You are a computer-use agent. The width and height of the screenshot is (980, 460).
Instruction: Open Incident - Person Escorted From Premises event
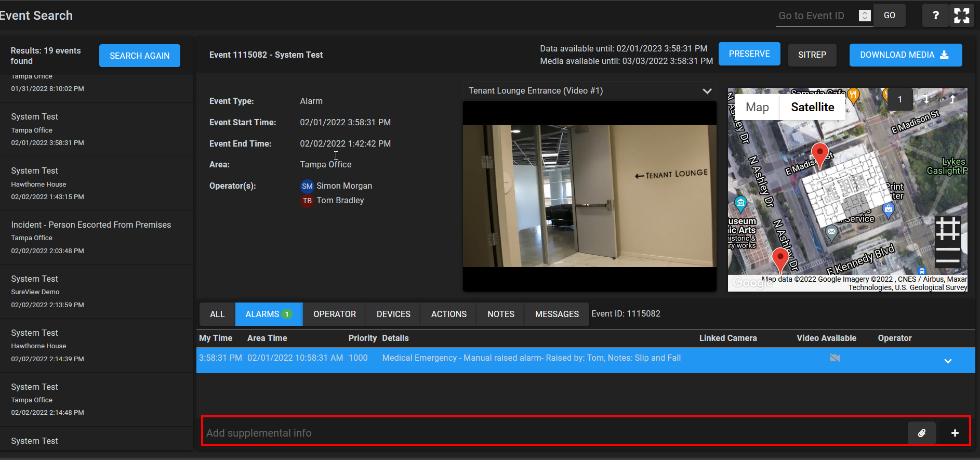pyautogui.click(x=96, y=238)
